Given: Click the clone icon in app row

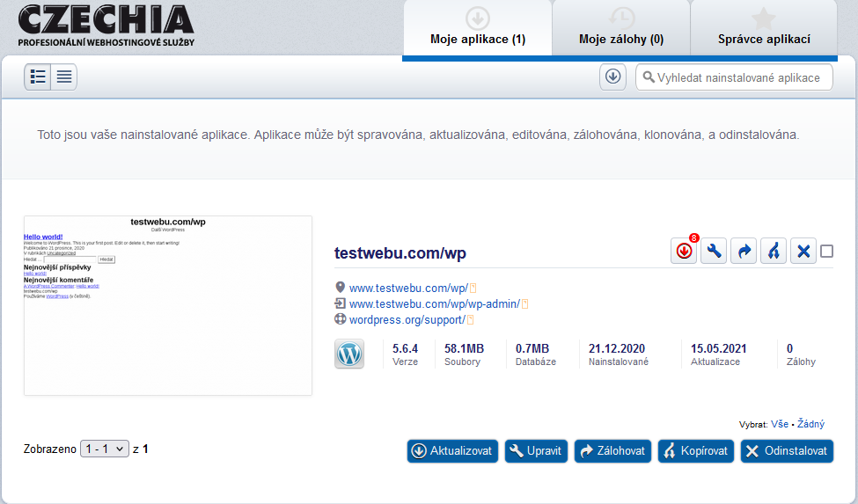Looking at the screenshot, I should (774, 252).
